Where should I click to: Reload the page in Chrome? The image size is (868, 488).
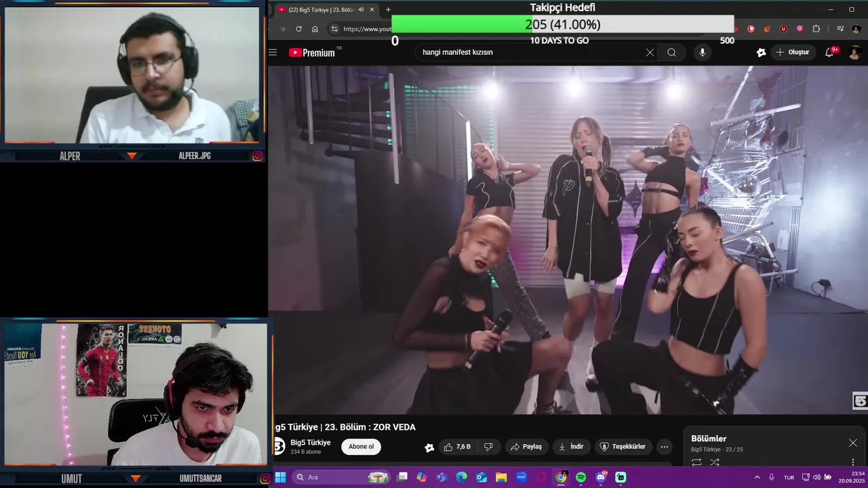click(298, 29)
